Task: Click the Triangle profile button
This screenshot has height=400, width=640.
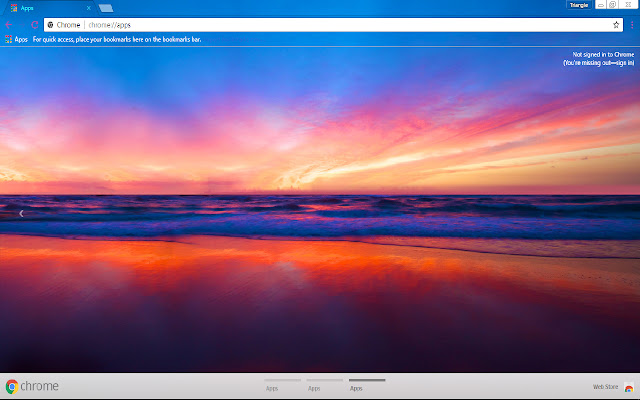Action: tap(578, 5)
